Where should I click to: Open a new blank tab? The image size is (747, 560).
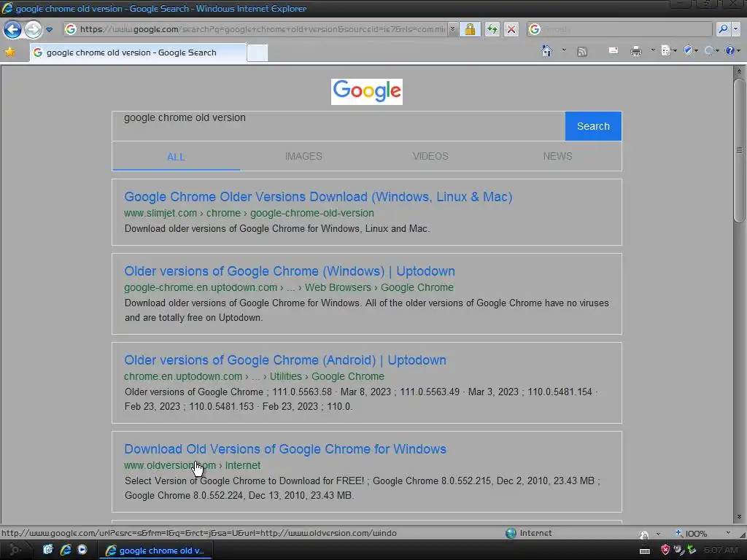click(x=258, y=52)
